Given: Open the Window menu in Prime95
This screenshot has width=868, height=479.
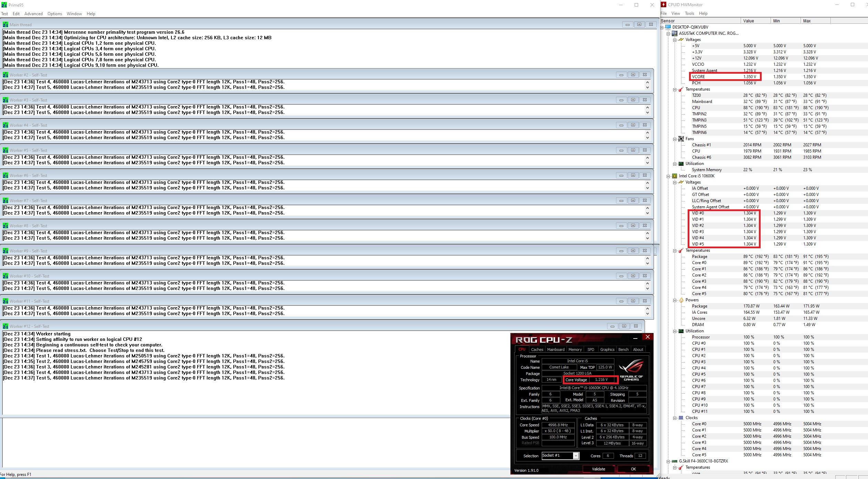Looking at the screenshot, I should click(74, 14).
